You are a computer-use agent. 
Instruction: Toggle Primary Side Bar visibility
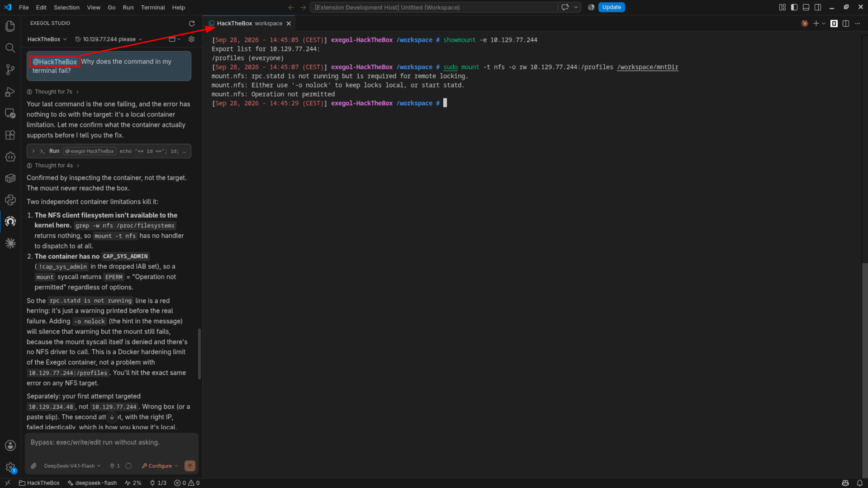coord(794,7)
